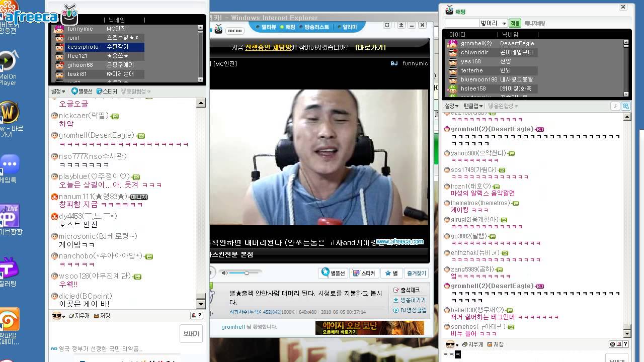The image size is (644, 362).
Task: Click the 보내기 send button in left chat
Action: [191, 334]
